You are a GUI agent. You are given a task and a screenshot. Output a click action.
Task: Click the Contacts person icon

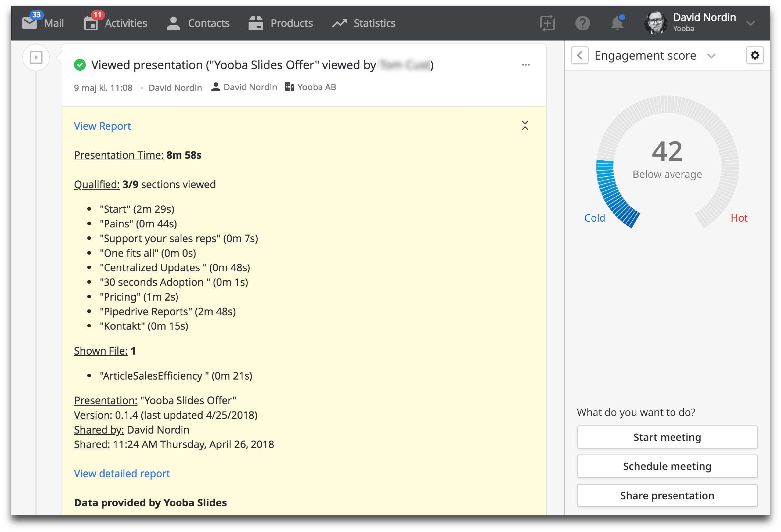click(174, 23)
